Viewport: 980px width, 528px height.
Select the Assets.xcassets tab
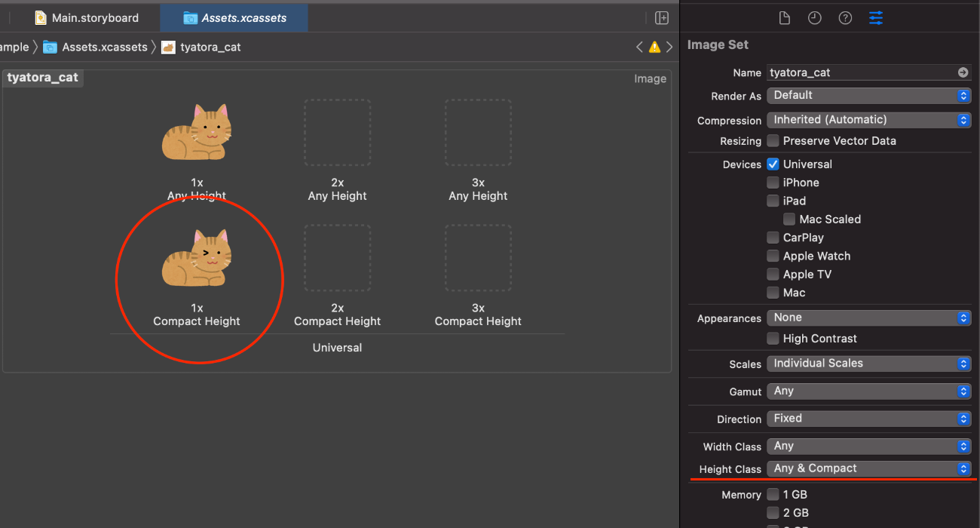(235, 18)
